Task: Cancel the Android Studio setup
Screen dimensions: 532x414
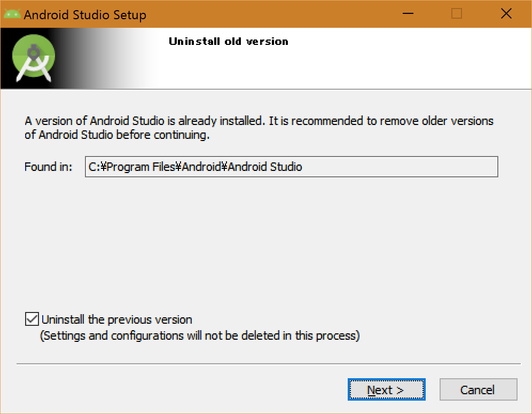Action: tap(478, 389)
